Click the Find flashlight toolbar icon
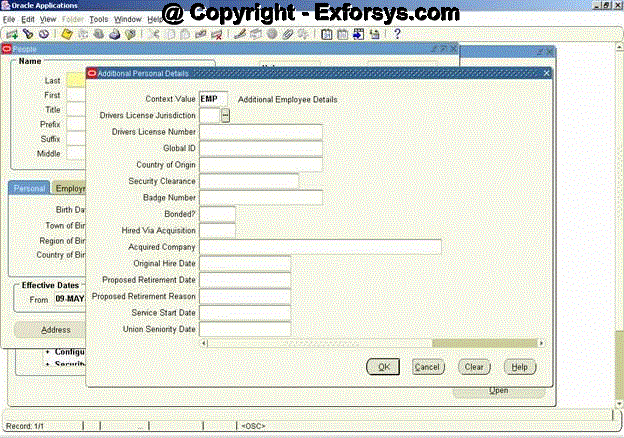 click(27, 33)
